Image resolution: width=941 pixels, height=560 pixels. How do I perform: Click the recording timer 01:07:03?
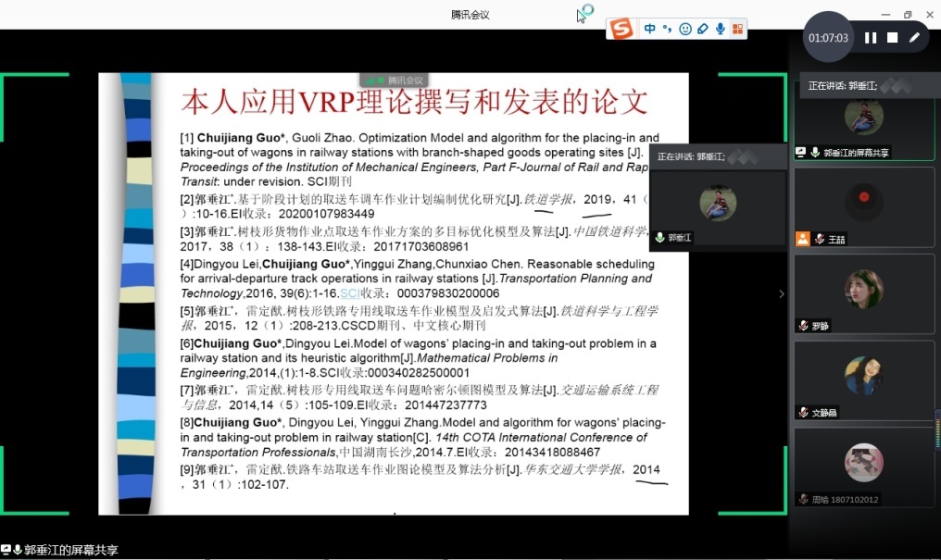coord(828,38)
